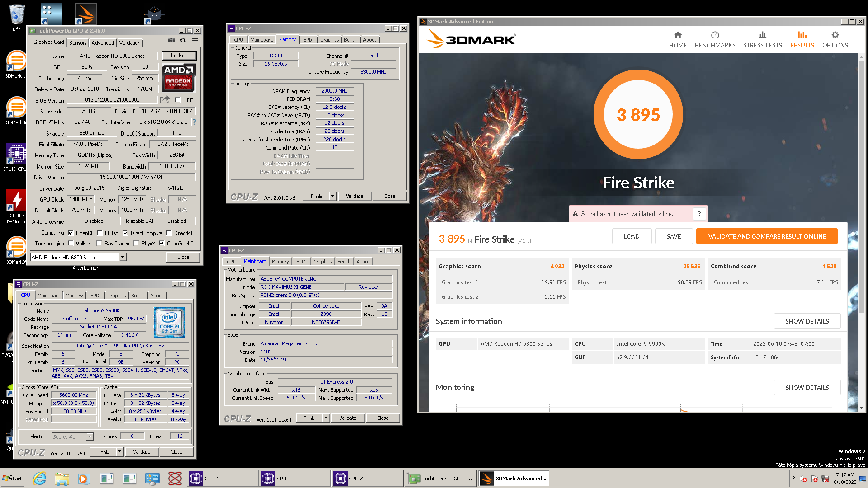Click the Start button
Image resolution: width=868 pixels, height=488 pixels.
(13, 479)
